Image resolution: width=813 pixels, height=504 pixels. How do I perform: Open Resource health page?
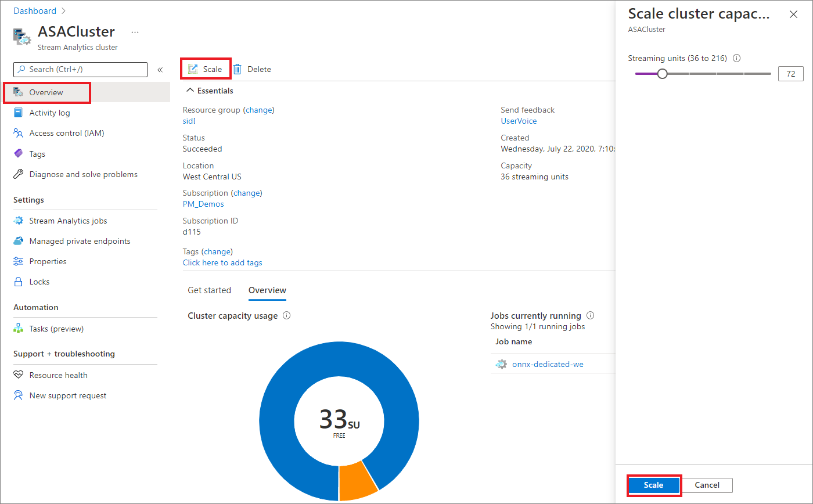point(58,375)
